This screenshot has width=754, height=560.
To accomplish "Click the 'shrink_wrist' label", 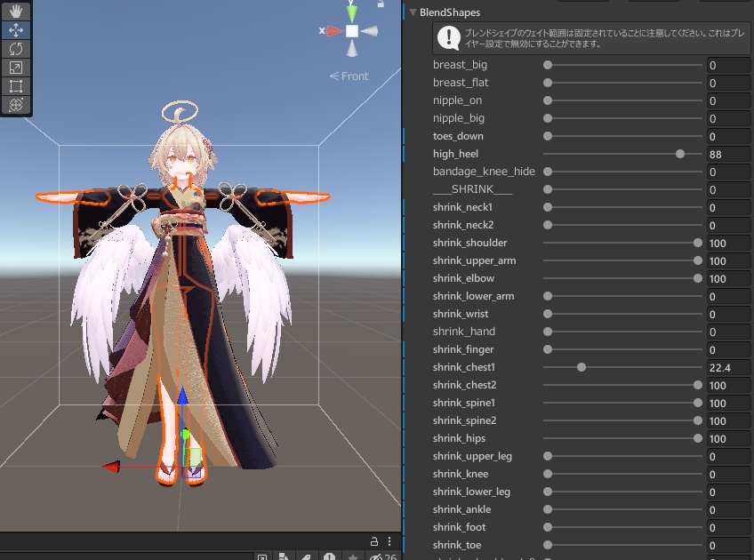I will (461, 314).
